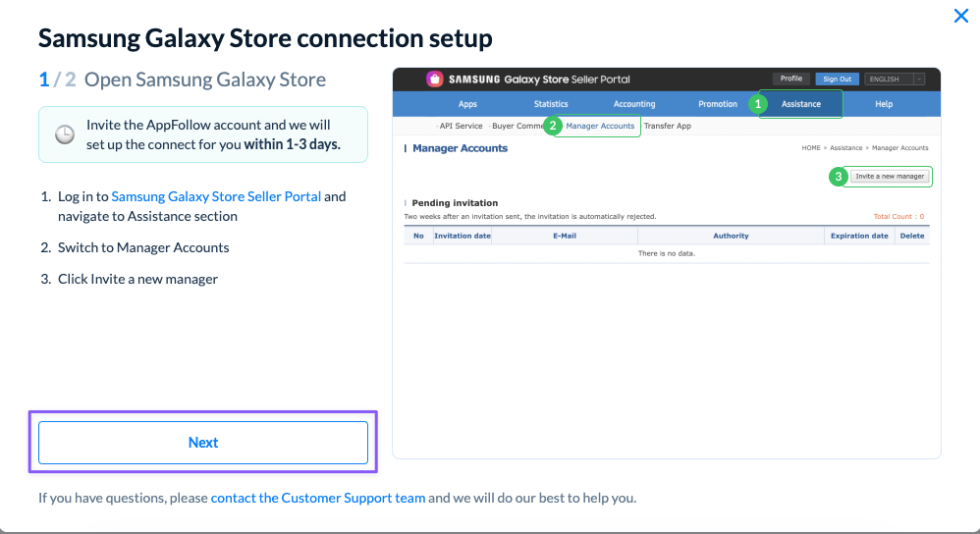
Task: Close the connection setup dialog
Action: (x=960, y=16)
